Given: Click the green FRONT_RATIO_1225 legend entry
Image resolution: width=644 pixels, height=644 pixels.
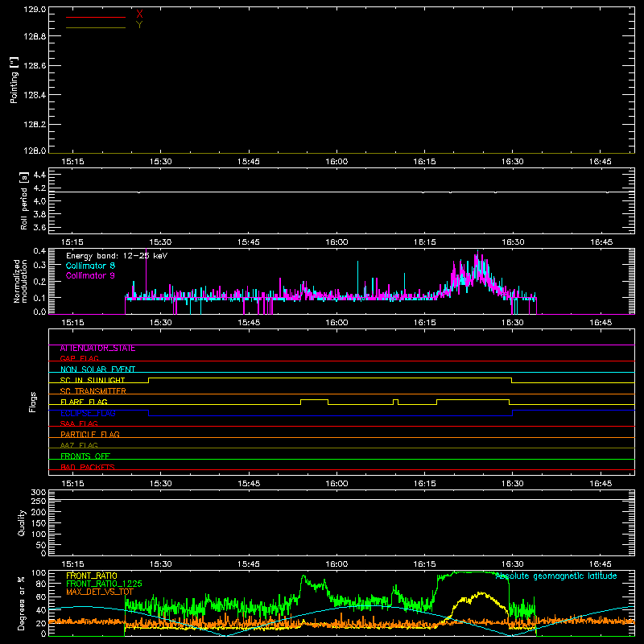Looking at the screenshot, I should pos(104,584).
